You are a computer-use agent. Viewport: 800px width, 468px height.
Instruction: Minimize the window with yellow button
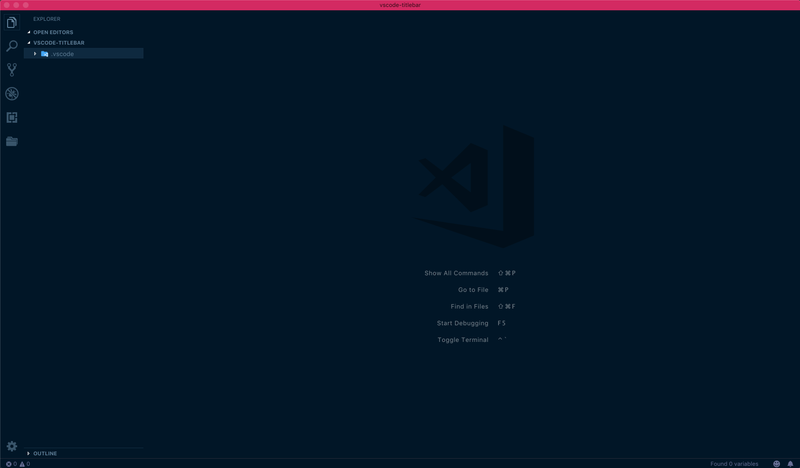point(16,5)
